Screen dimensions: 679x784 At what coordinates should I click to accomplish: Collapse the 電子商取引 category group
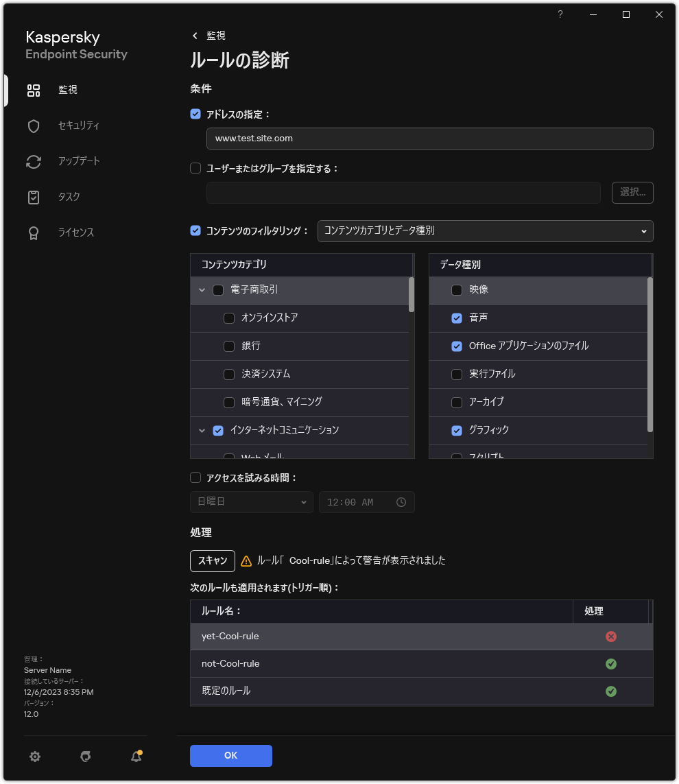coord(202,289)
